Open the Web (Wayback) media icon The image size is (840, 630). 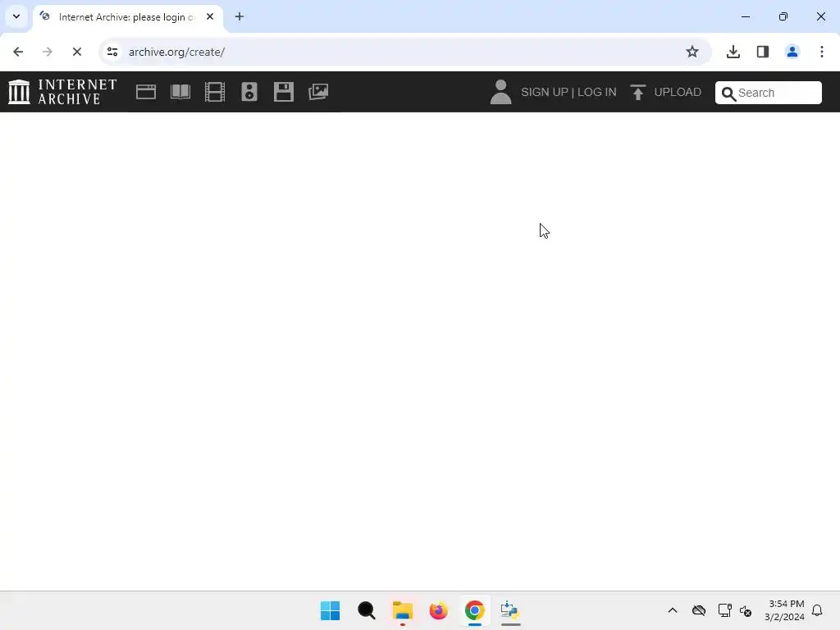(x=146, y=92)
